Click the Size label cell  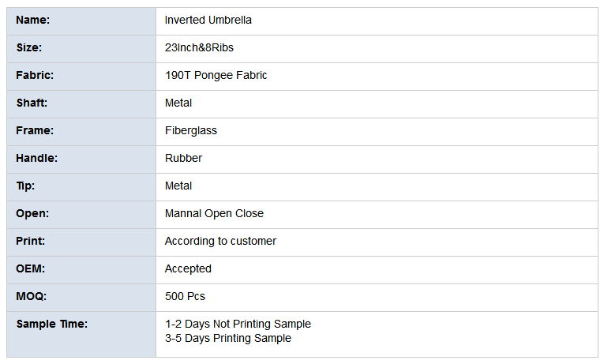[81, 49]
